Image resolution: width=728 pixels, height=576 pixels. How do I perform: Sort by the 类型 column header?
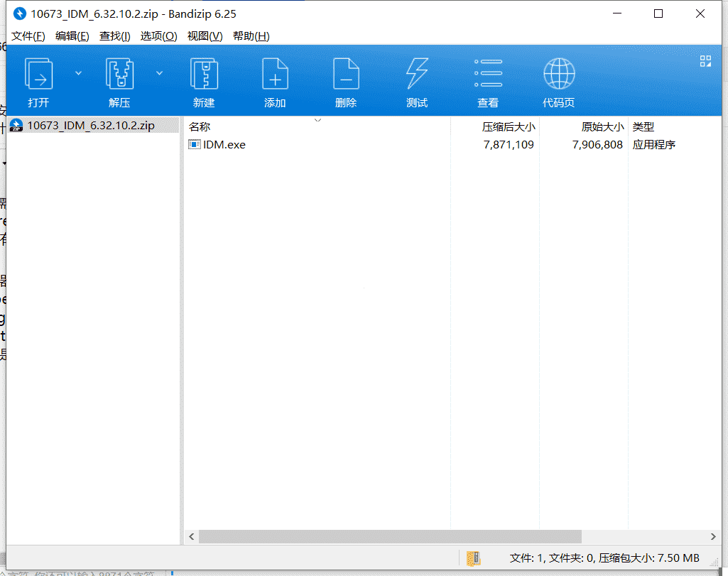click(x=643, y=126)
